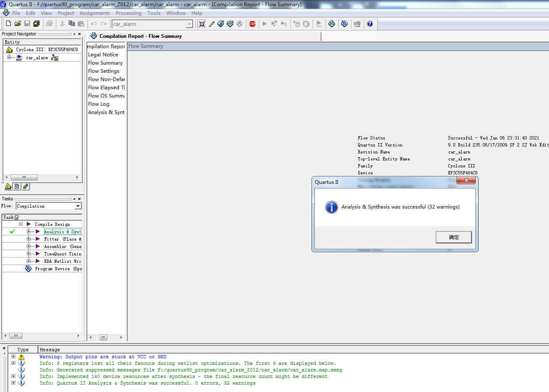Screen dimensions: 549x392
Task: Click the 'Implemented 140 device resources' info message
Action: [x=184, y=376]
